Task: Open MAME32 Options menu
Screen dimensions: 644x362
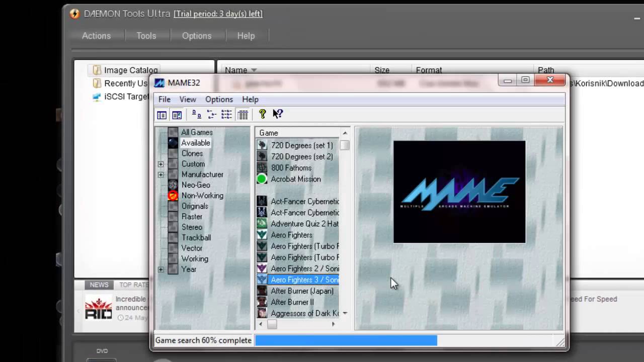Action: [219, 100]
